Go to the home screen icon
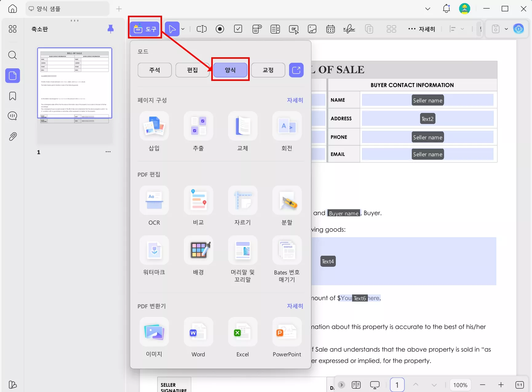The image size is (532, 392). point(13,9)
